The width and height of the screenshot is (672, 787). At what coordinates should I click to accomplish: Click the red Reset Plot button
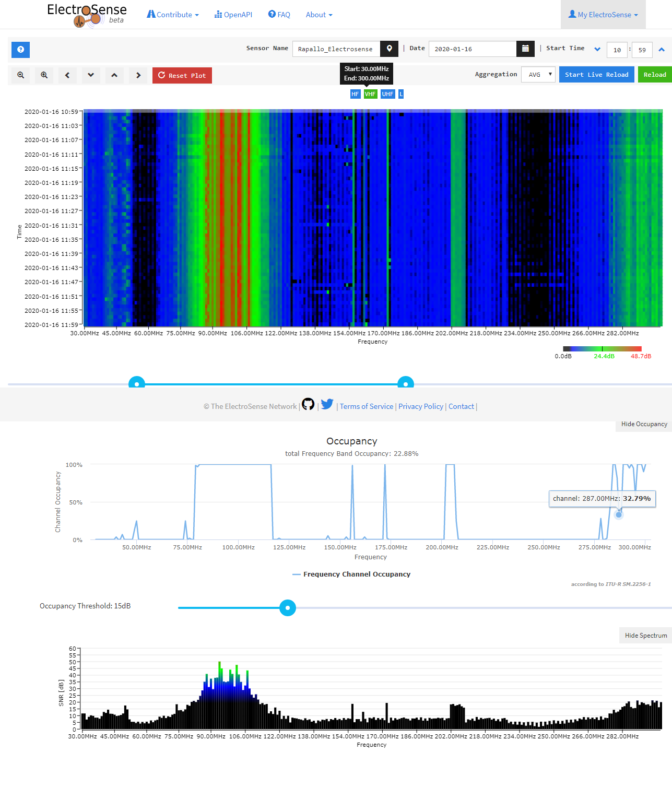pyautogui.click(x=182, y=75)
